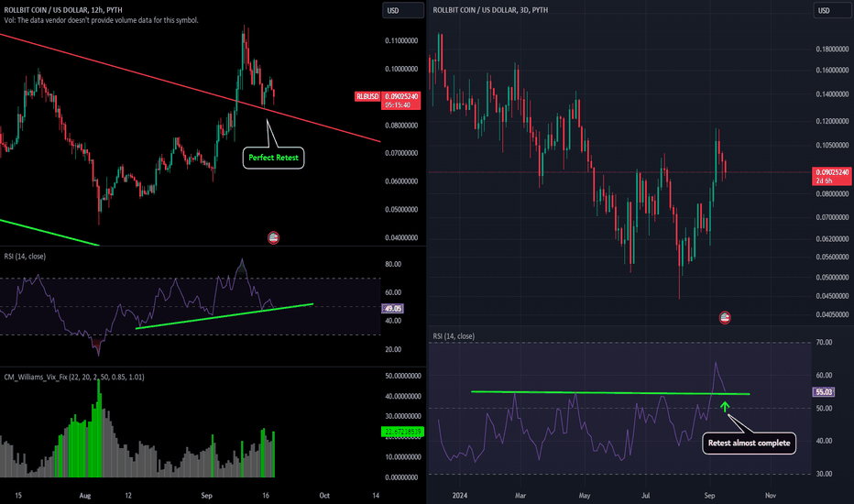Click the Sep date label on left time axis

pyautogui.click(x=206, y=495)
